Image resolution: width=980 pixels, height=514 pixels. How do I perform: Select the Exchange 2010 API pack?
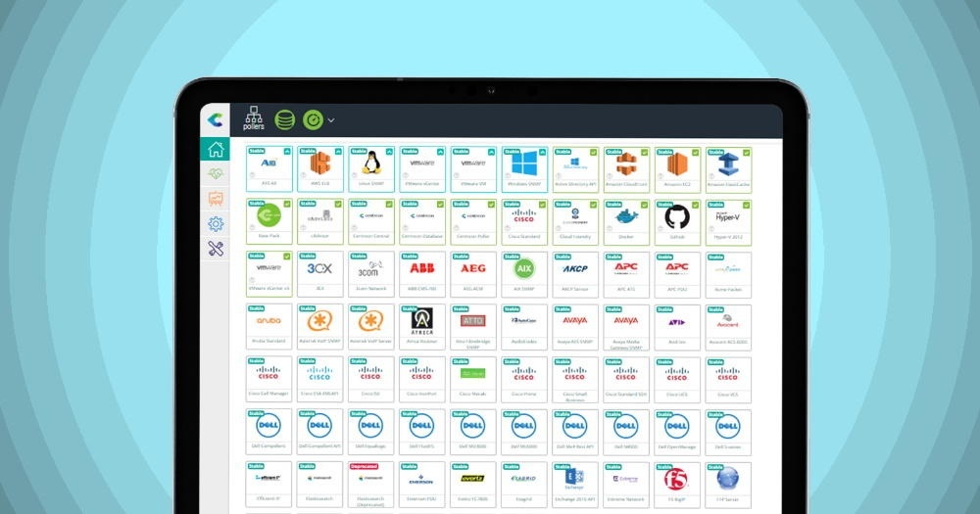point(575,486)
